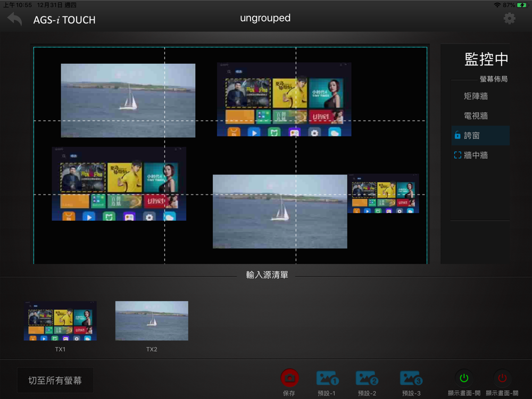Select top-center TV interface window on wall

pyautogui.click(x=284, y=99)
